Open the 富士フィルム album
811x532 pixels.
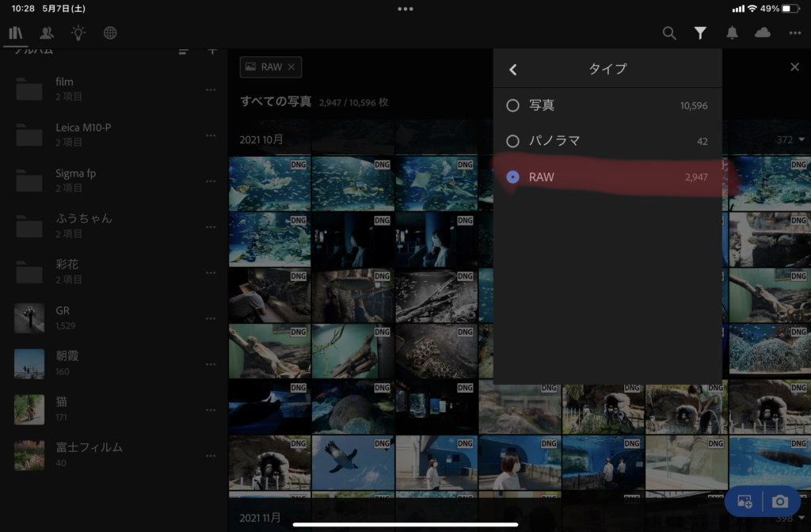point(114,455)
